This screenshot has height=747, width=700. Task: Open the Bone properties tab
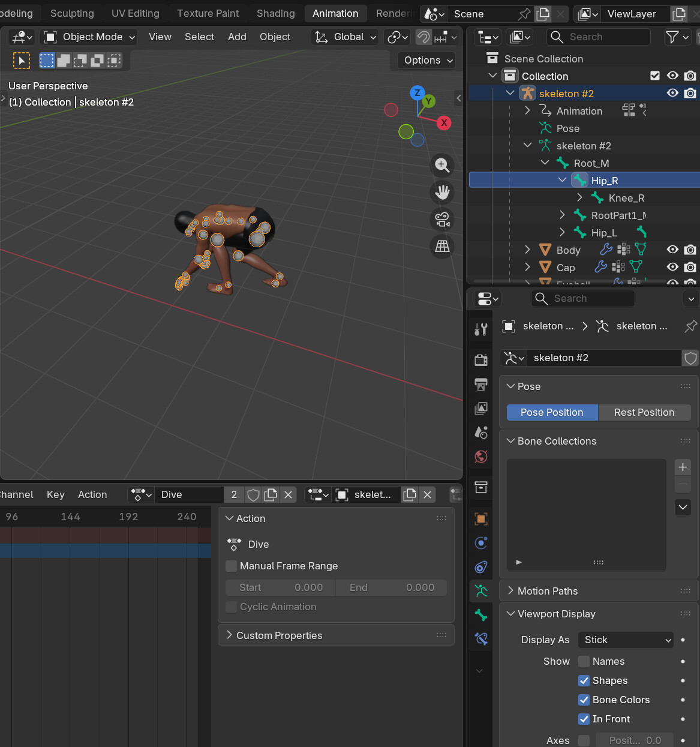click(481, 615)
